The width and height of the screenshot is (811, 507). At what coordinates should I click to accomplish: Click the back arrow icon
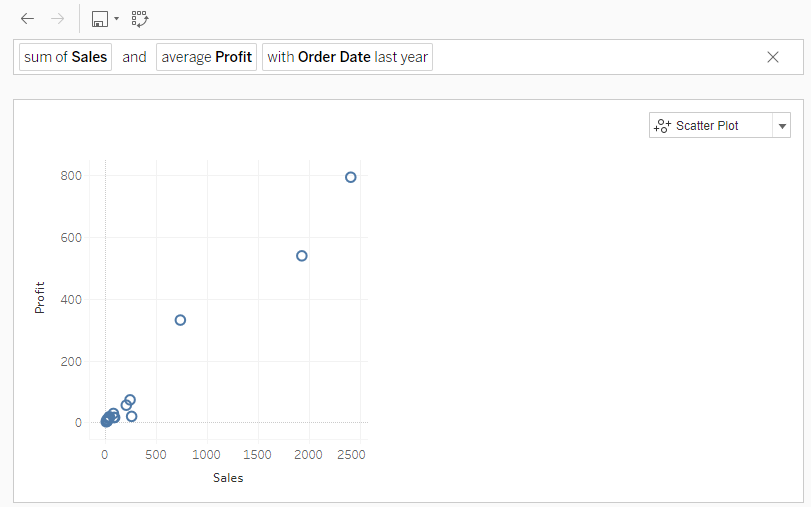[27, 19]
